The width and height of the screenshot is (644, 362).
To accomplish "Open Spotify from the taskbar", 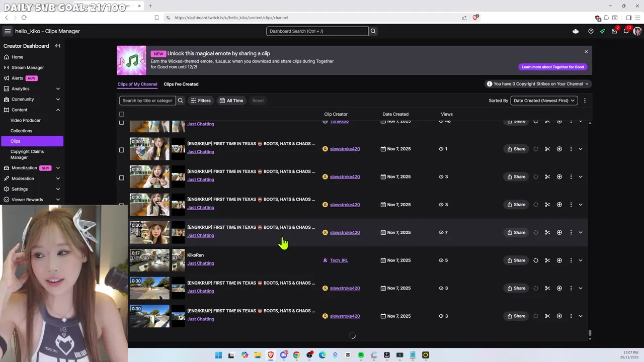I will click(x=361, y=355).
